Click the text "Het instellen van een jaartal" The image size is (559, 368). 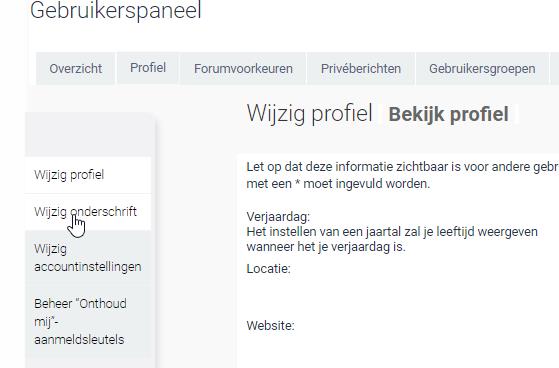tap(325, 232)
